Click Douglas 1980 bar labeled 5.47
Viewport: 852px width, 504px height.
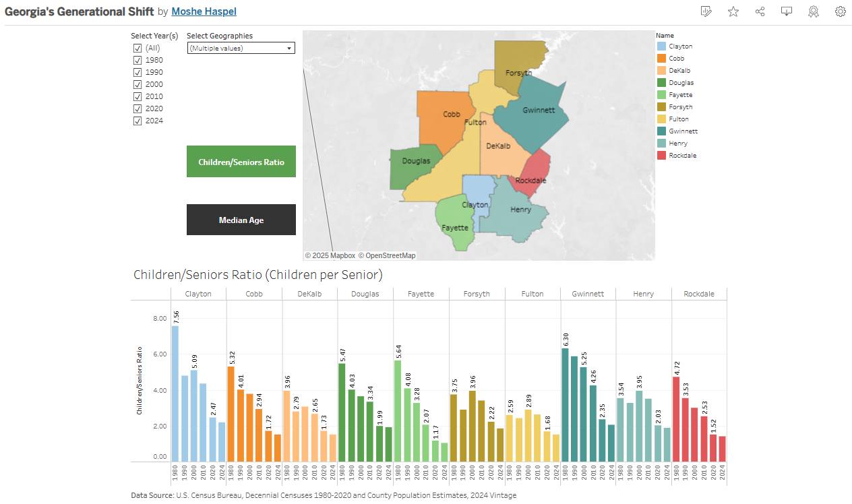coord(342,412)
